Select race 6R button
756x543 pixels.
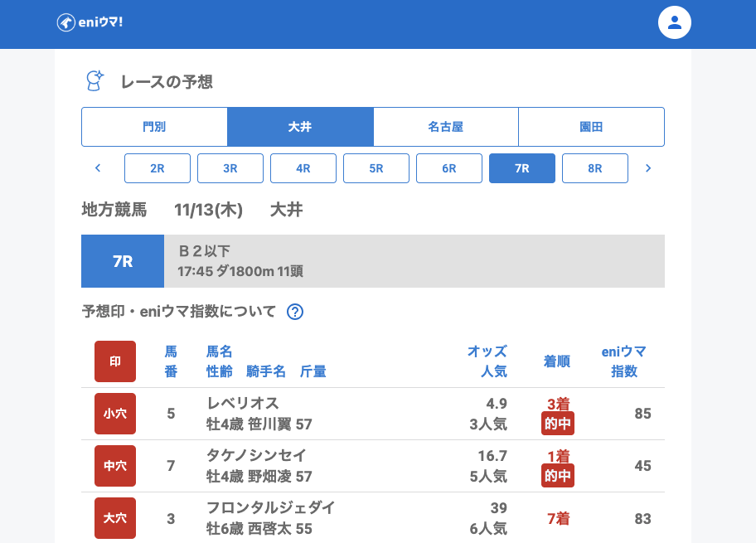click(449, 168)
